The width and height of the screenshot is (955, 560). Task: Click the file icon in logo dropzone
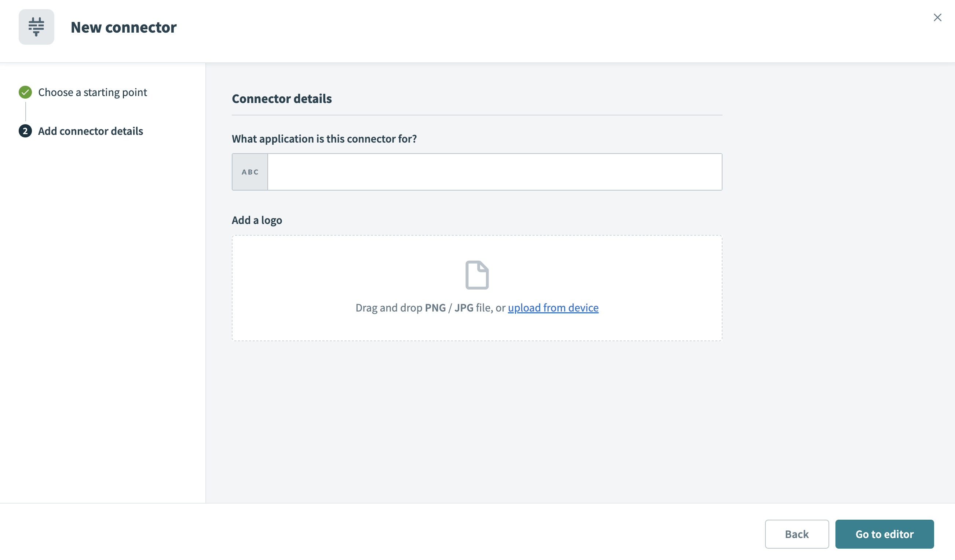(x=477, y=275)
